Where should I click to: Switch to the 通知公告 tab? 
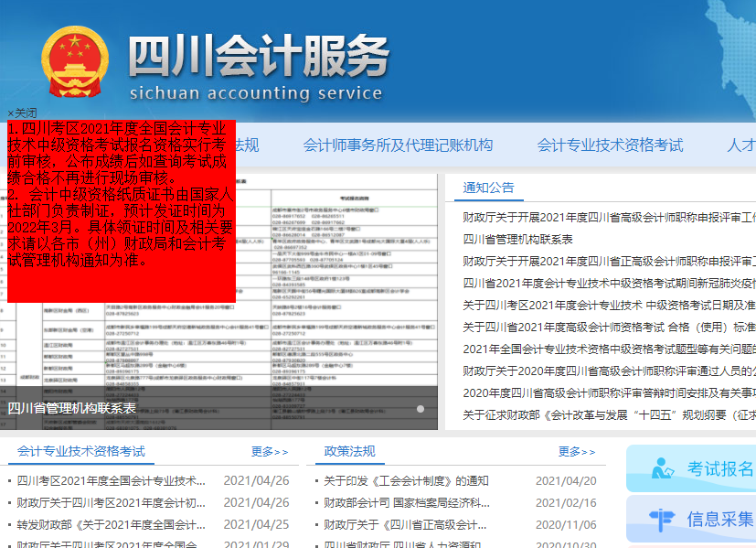(x=488, y=188)
